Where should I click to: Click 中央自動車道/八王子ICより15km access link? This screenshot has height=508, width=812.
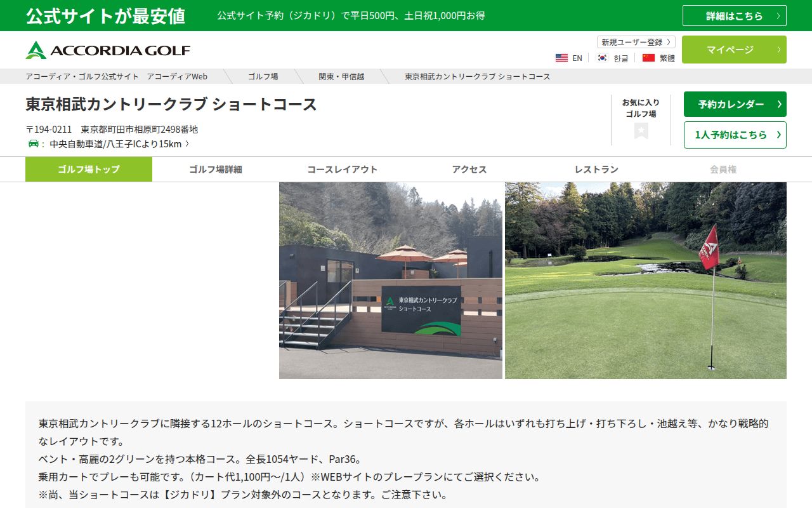click(x=119, y=144)
